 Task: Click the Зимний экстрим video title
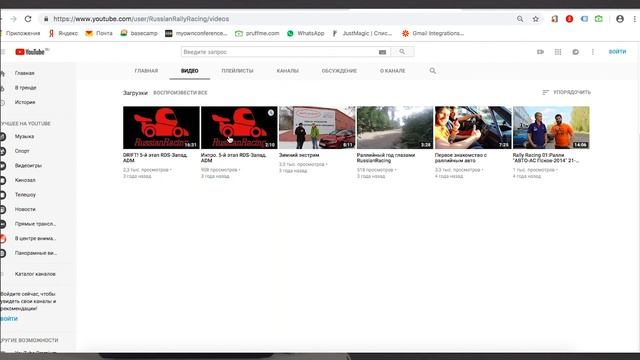coord(299,155)
